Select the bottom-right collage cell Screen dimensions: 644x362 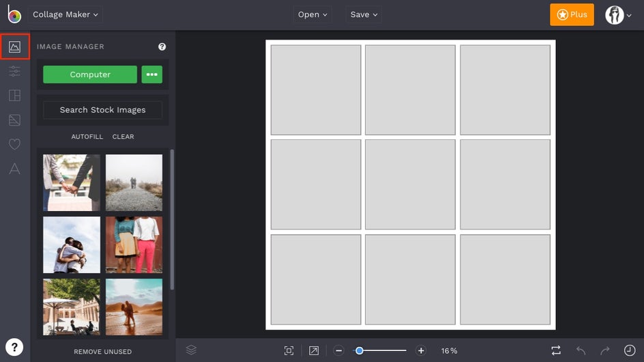506,279
